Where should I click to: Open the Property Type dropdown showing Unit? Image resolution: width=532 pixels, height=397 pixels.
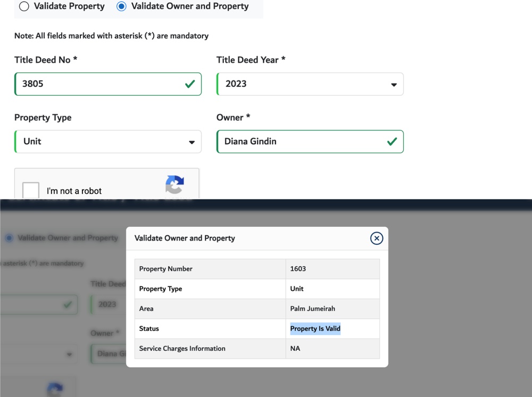[x=107, y=142]
